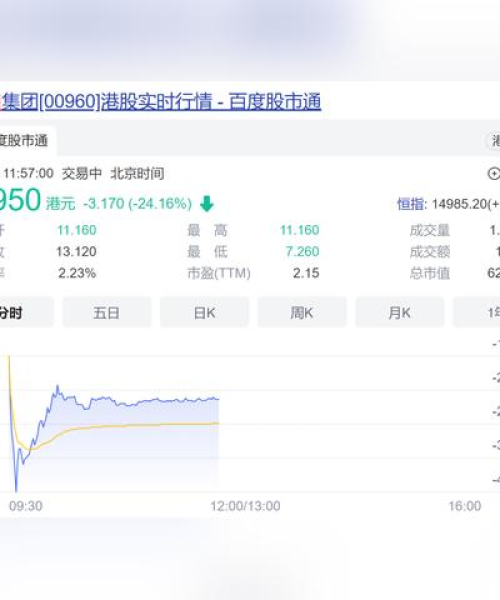Switch chart to 月K view
500x600 pixels.
tap(400, 313)
